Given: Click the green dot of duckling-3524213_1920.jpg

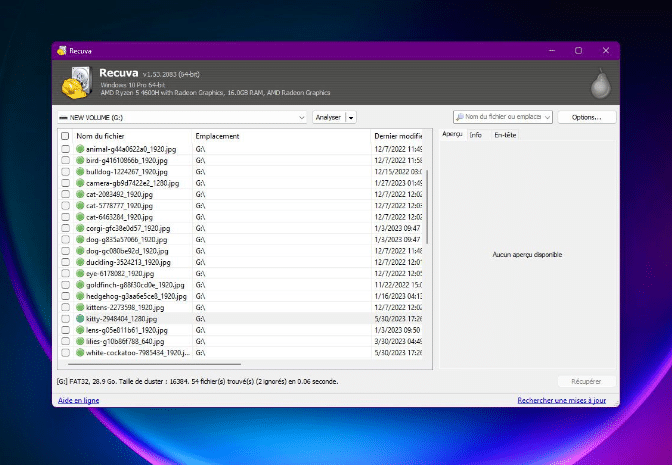Looking at the screenshot, I should tap(80, 262).
